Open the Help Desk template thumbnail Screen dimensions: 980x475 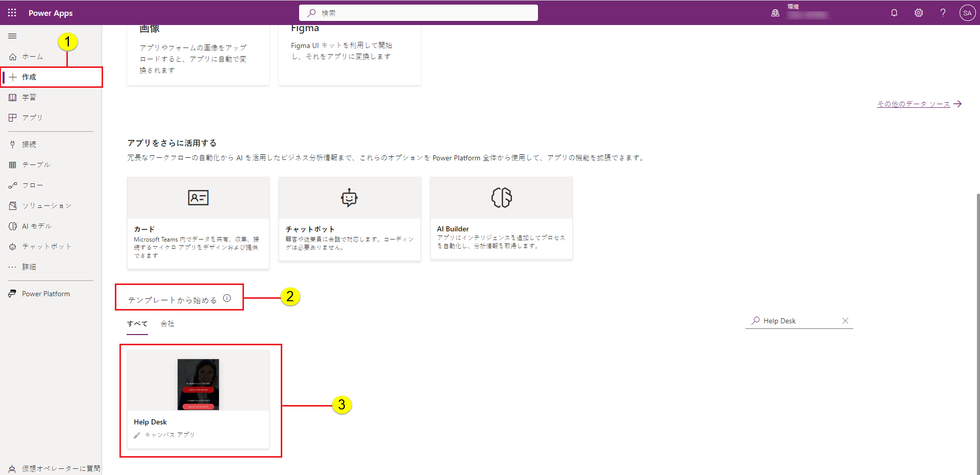pos(198,385)
